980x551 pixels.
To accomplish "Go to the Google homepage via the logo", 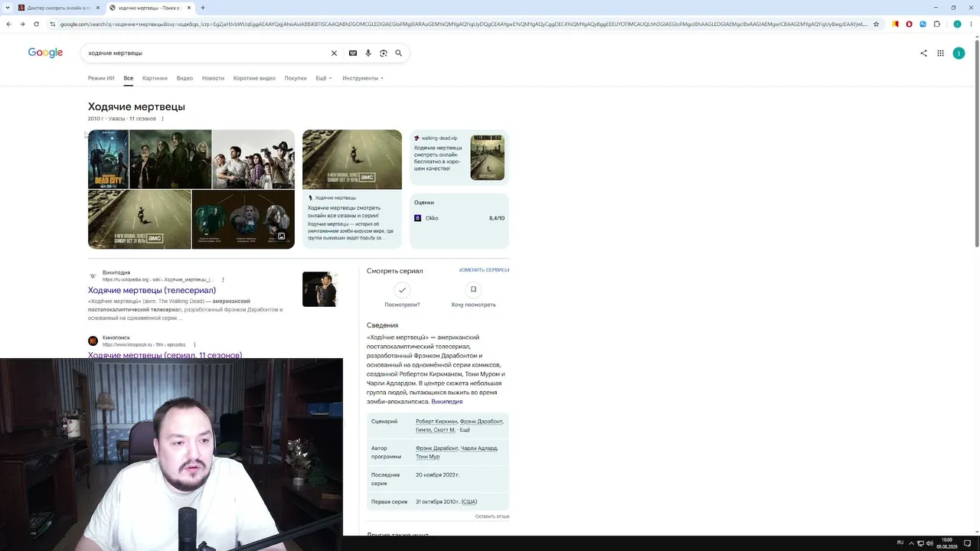I will click(45, 53).
